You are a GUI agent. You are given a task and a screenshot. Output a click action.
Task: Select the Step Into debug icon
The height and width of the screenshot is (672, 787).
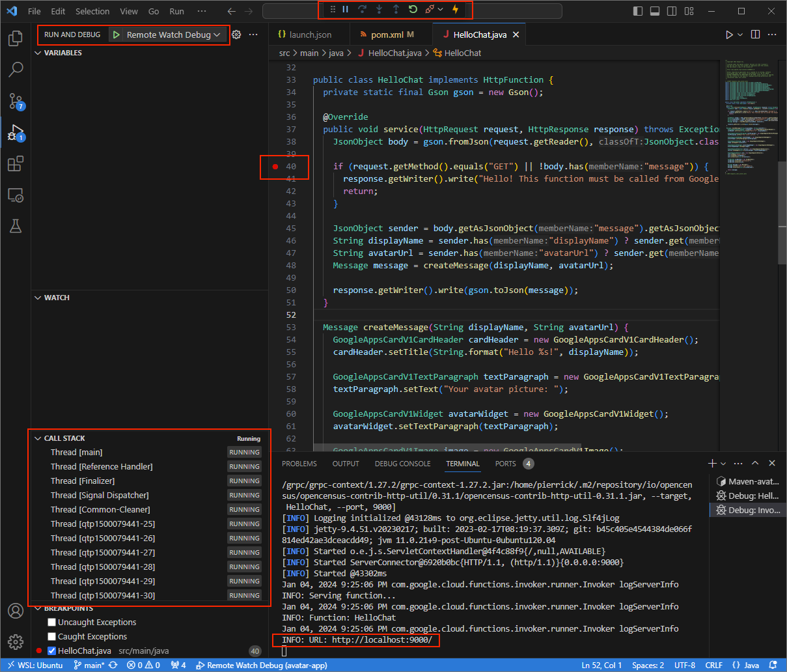(x=379, y=9)
